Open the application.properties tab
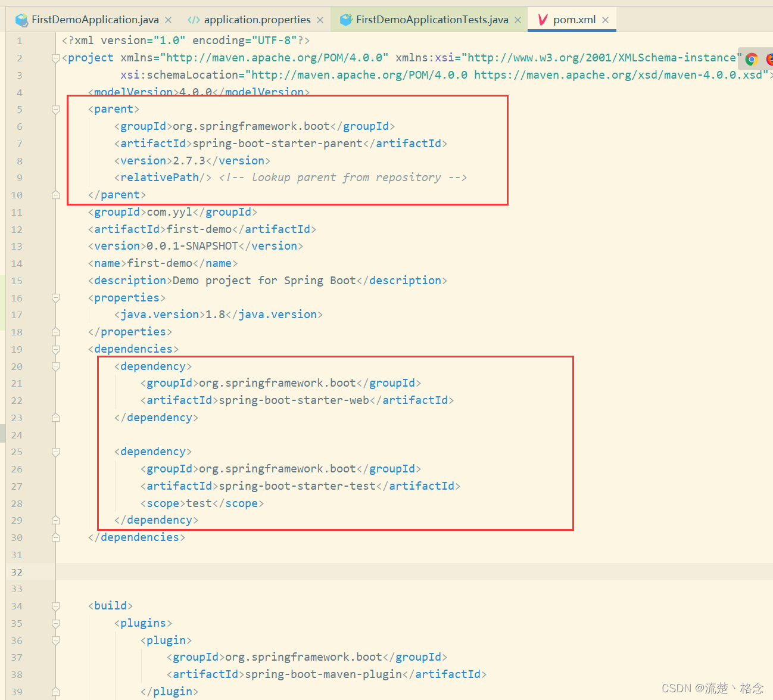The image size is (773, 700). coord(257,20)
